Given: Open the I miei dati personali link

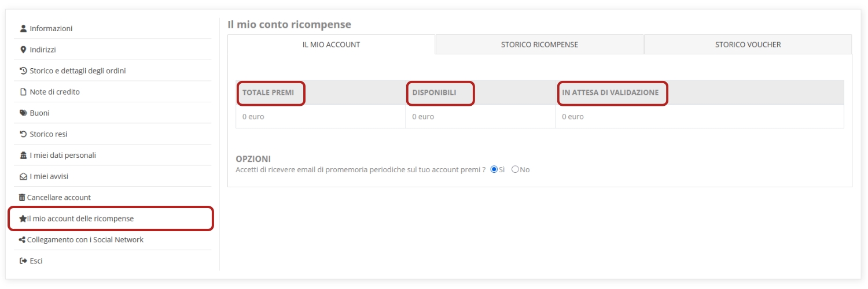Looking at the screenshot, I should (62, 155).
